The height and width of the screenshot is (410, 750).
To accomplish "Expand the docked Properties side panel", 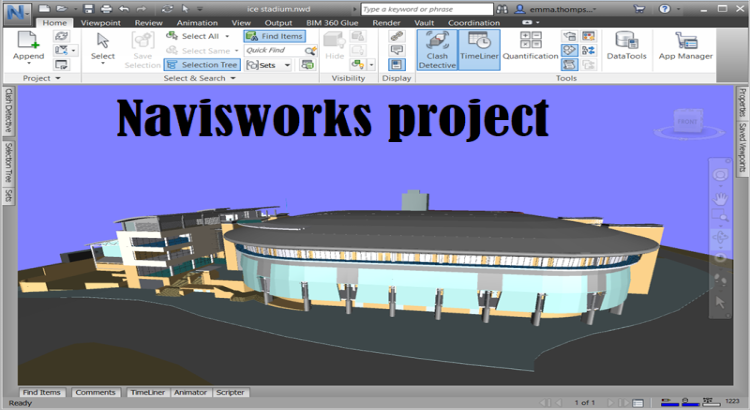I will (x=742, y=102).
